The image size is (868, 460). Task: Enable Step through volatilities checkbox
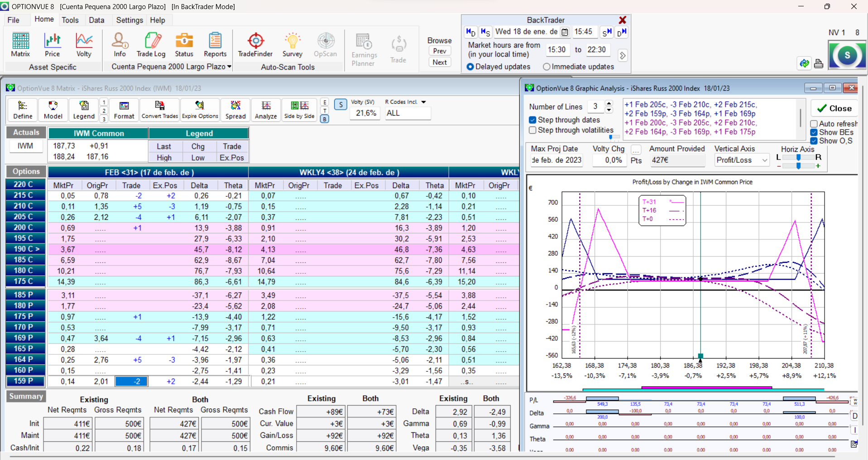click(x=533, y=130)
